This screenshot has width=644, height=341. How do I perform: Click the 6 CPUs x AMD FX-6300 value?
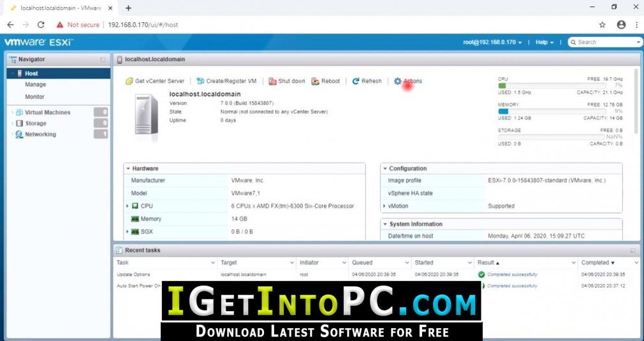tap(293, 206)
